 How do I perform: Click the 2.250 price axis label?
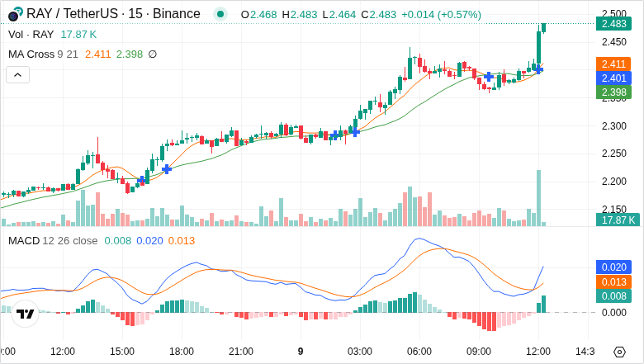point(614,154)
